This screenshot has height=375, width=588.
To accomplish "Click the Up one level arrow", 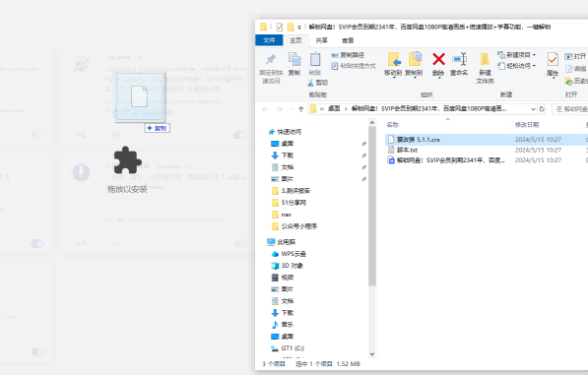I will tap(300, 109).
